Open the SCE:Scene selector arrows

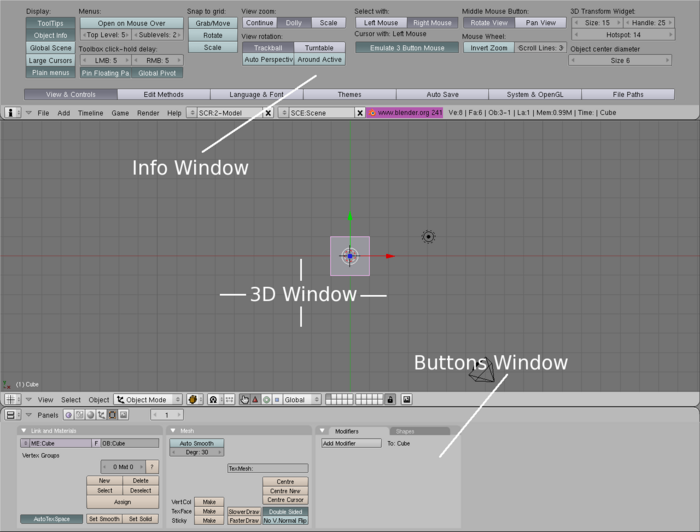(x=284, y=113)
